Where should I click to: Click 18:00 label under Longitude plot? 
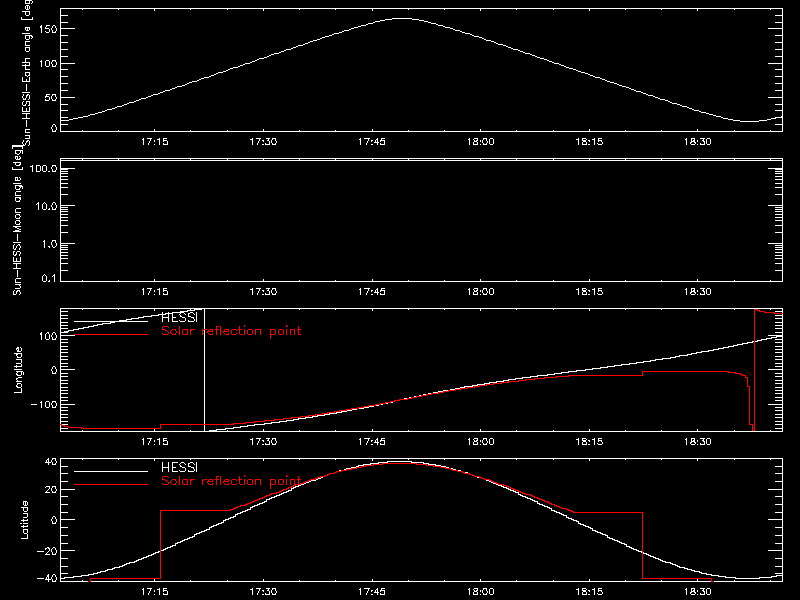[481, 441]
